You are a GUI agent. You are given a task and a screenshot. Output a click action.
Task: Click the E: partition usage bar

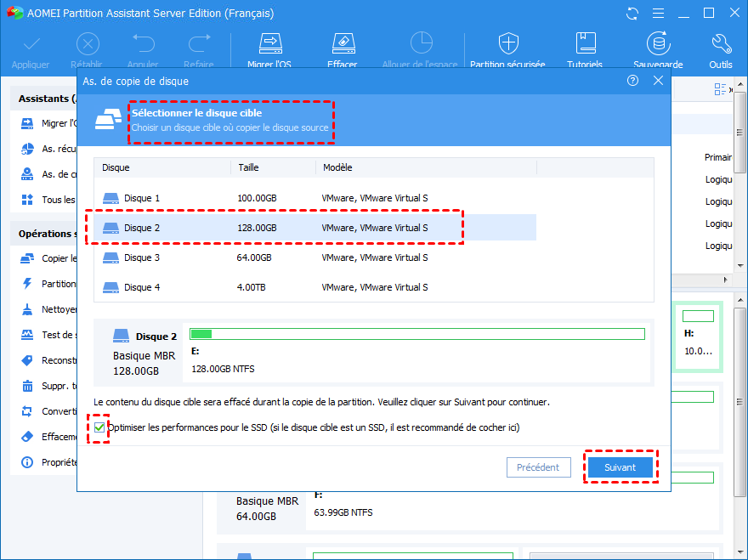[x=417, y=334]
